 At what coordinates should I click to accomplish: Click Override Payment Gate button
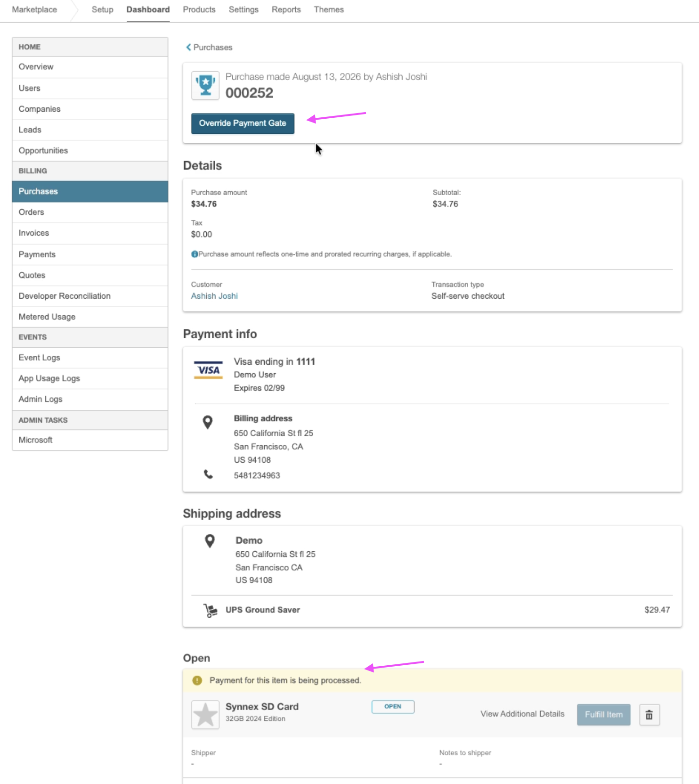coord(243,123)
